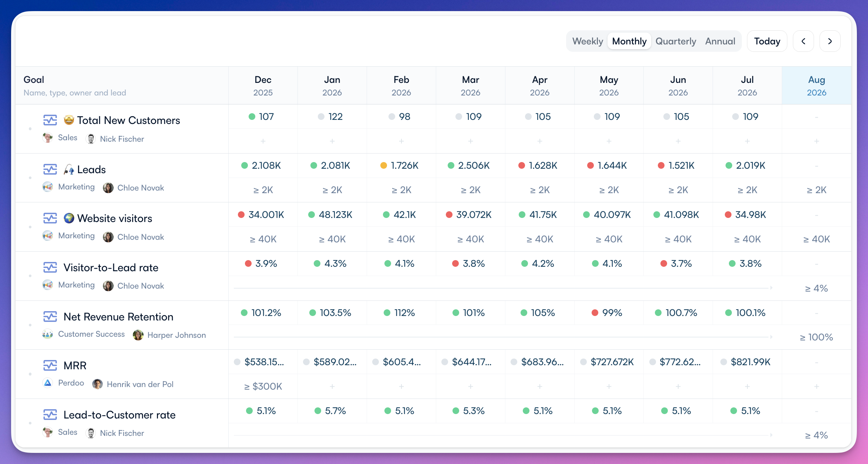
Task: Click the KPI icon beside Total New Customers
Action: [x=50, y=120]
